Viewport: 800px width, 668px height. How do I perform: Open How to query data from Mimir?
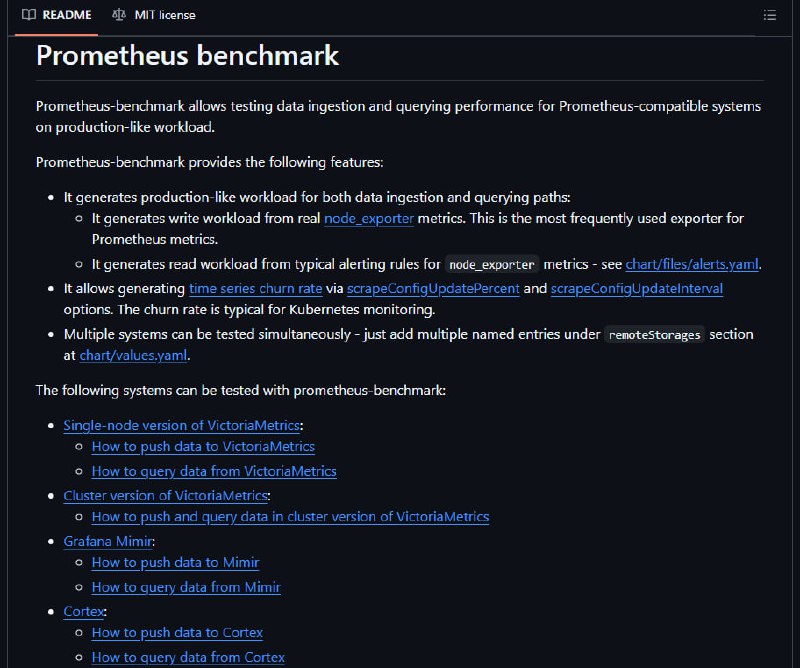click(x=186, y=587)
